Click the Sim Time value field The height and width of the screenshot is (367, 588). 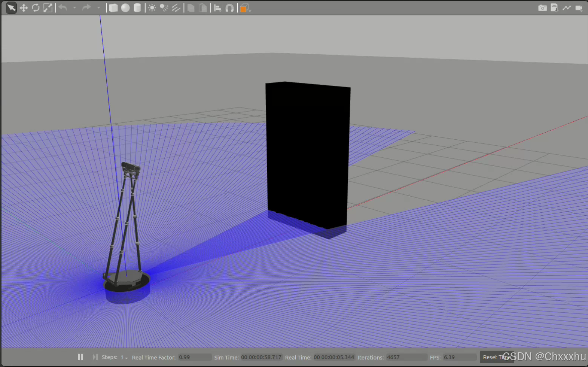[x=261, y=357]
